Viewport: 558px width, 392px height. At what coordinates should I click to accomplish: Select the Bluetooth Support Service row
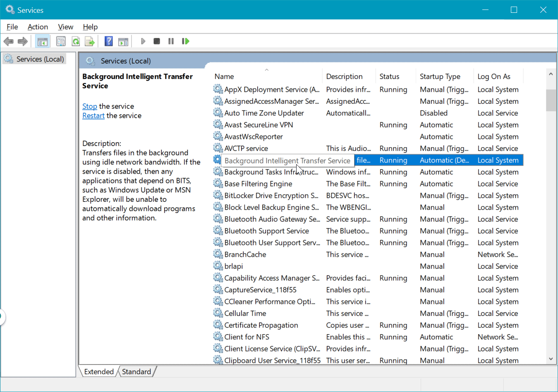[267, 231]
